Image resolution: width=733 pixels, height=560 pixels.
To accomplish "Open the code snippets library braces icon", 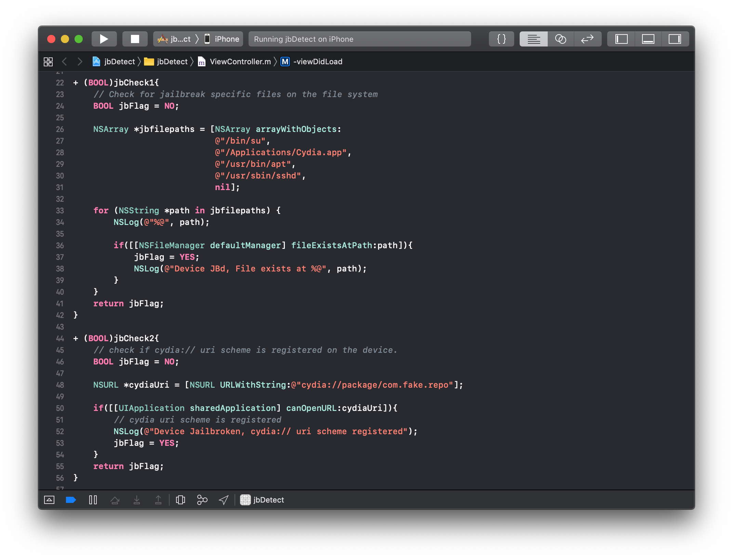I will click(x=501, y=39).
